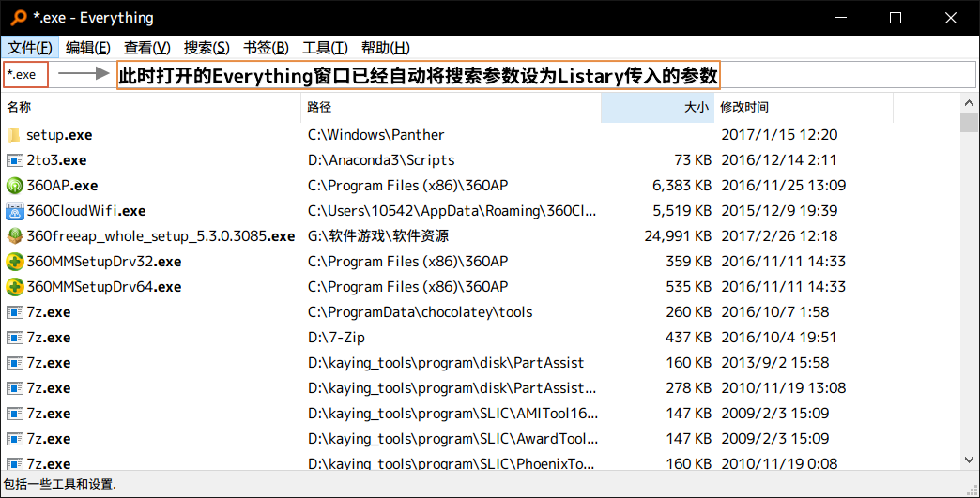Open the 搜索(S) menu
Viewport: 980px width, 498px height.
pyautogui.click(x=207, y=48)
